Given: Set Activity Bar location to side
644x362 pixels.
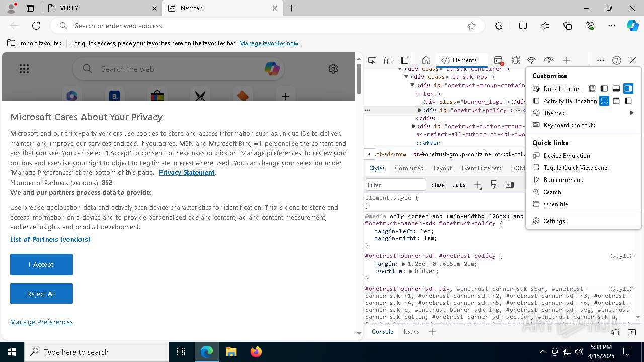Looking at the screenshot, I should click(x=628, y=101).
